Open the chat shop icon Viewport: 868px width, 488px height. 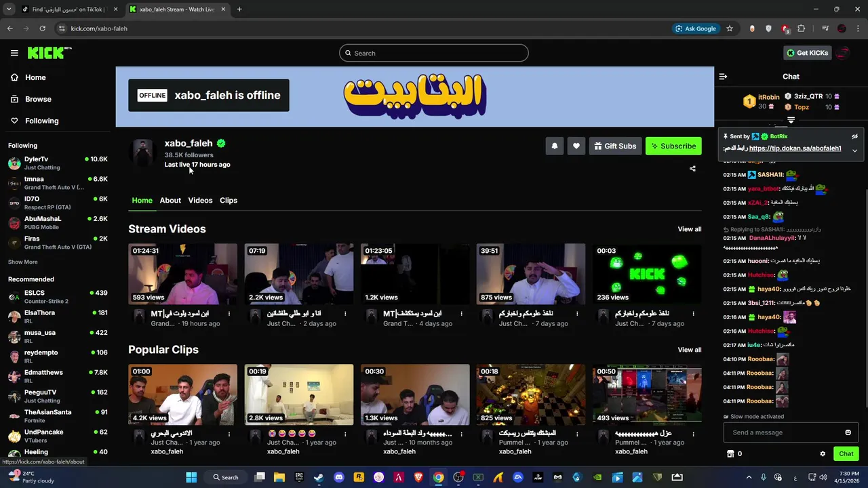click(730, 454)
